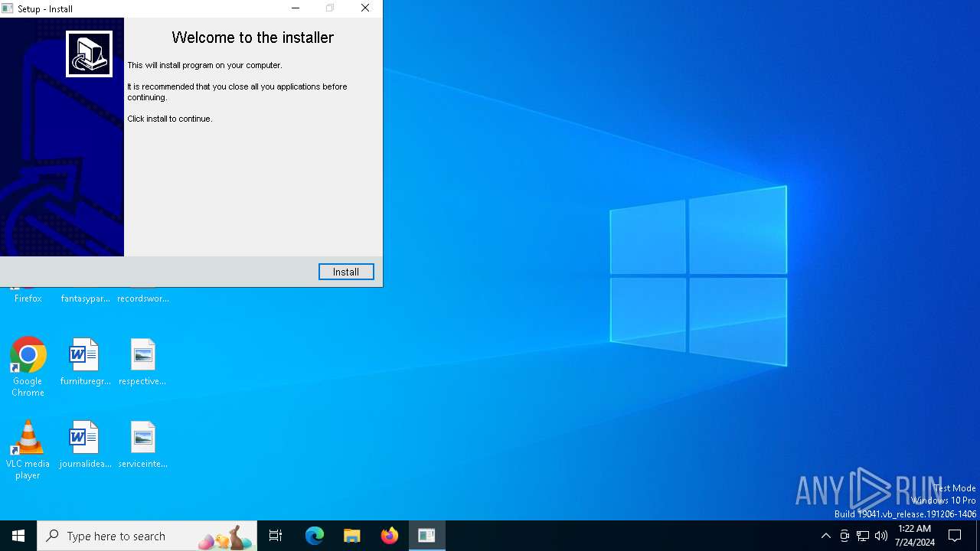Click the taskbar search box
Screen dimensions: 980x551
coord(148,536)
